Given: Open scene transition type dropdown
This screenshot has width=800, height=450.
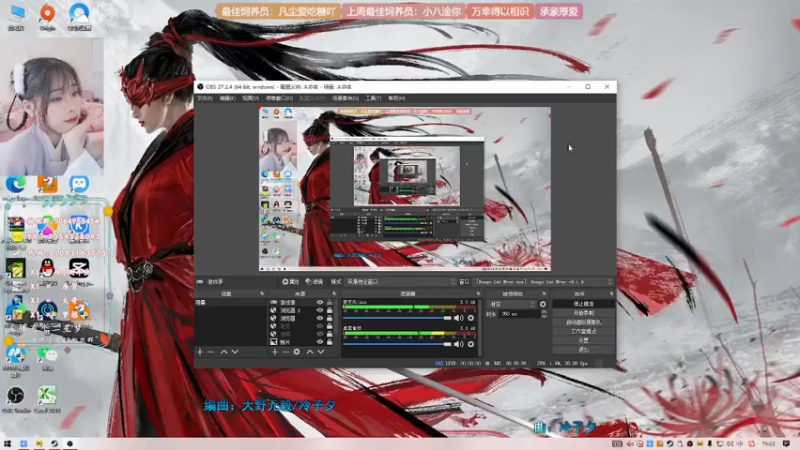Looking at the screenshot, I should [512, 304].
